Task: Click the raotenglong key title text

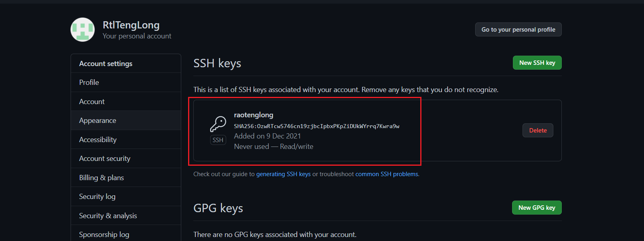Action: point(253,115)
